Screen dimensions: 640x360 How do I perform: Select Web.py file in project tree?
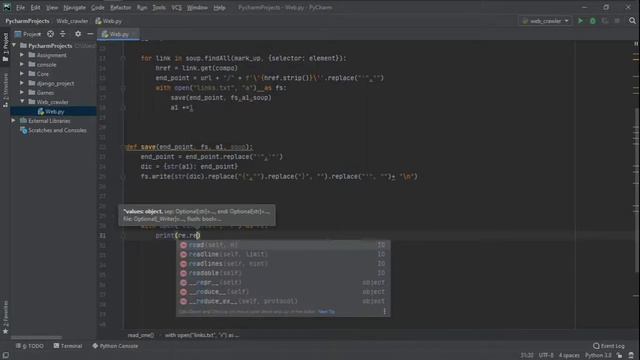coord(53,111)
